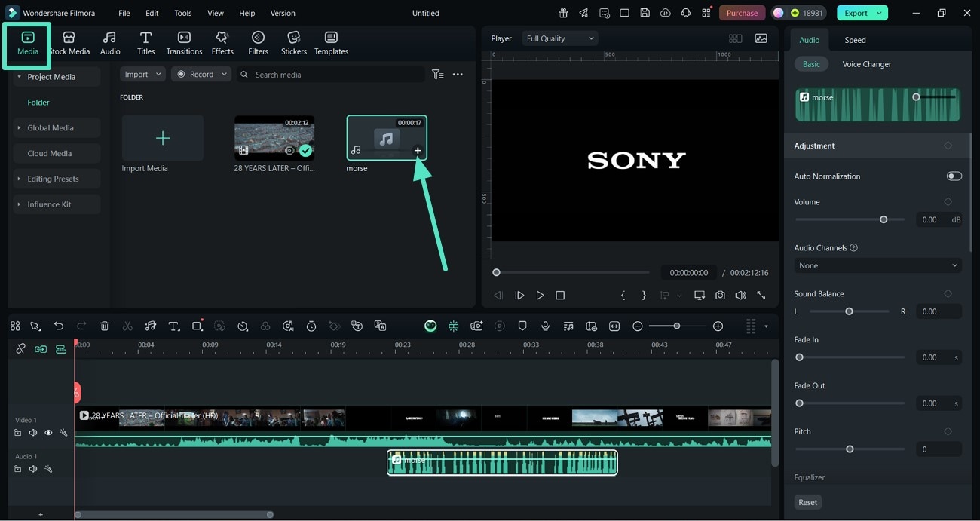
Task: Open the Import dropdown
Action: coord(142,74)
